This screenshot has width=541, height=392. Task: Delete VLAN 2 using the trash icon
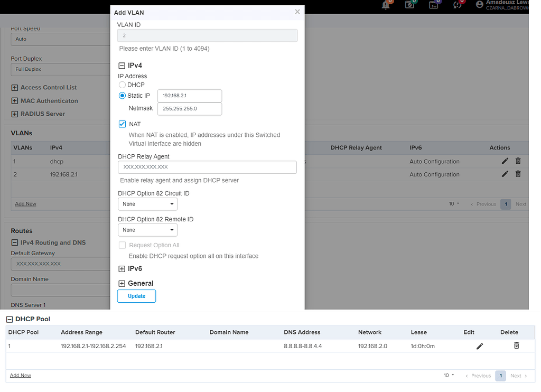pyautogui.click(x=518, y=174)
